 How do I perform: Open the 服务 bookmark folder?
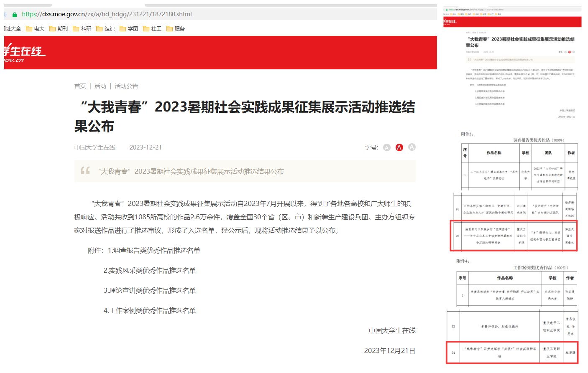(x=176, y=29)
